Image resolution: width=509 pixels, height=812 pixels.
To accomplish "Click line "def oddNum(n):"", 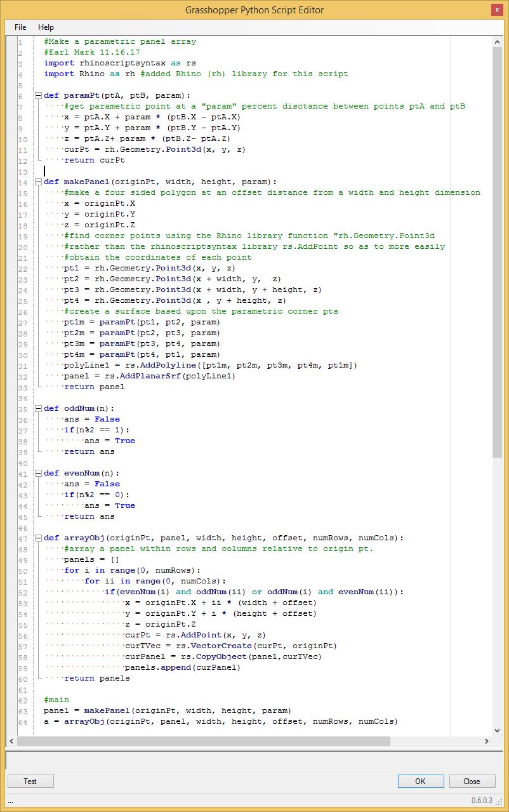I will [79, 408].
